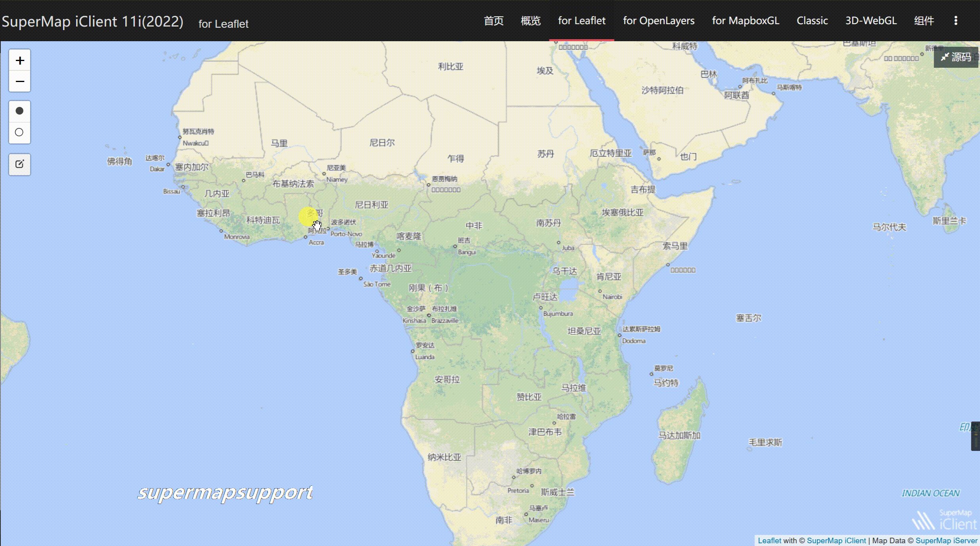Screen dimensions: 980x546
Task: Open the 概览 overview page
Action: [x=530, y=21]
